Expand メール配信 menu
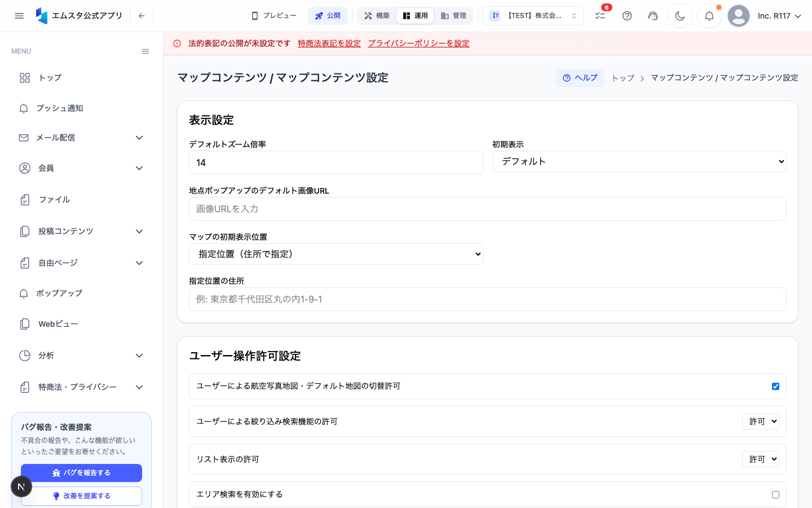This screenshot has height=508, width=812. pos(81,138)
